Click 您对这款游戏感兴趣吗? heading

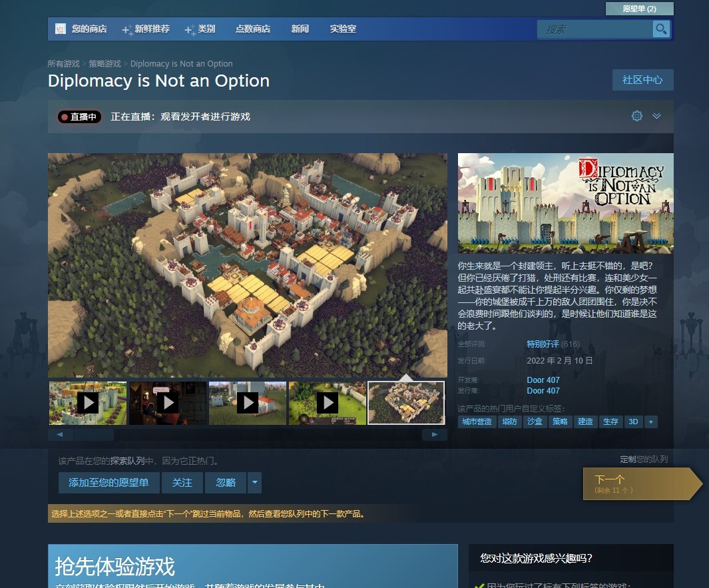[x=536, y=558]
